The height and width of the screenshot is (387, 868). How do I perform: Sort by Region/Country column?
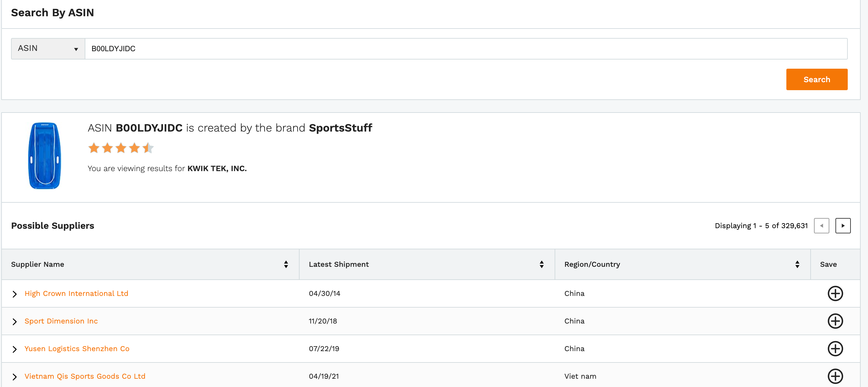pos(797,264)
